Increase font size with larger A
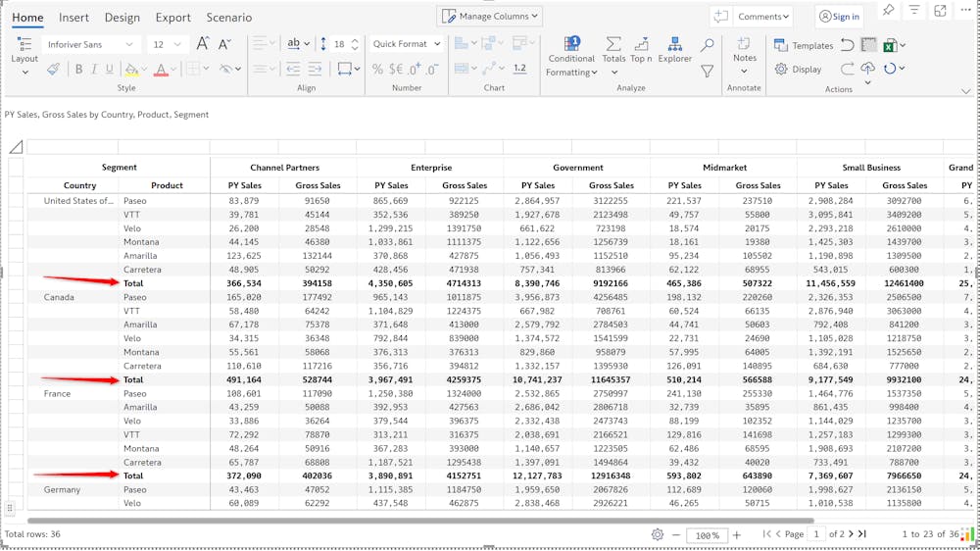The height and width of the screenshot is (551, 980). click(x=203, y=44)
